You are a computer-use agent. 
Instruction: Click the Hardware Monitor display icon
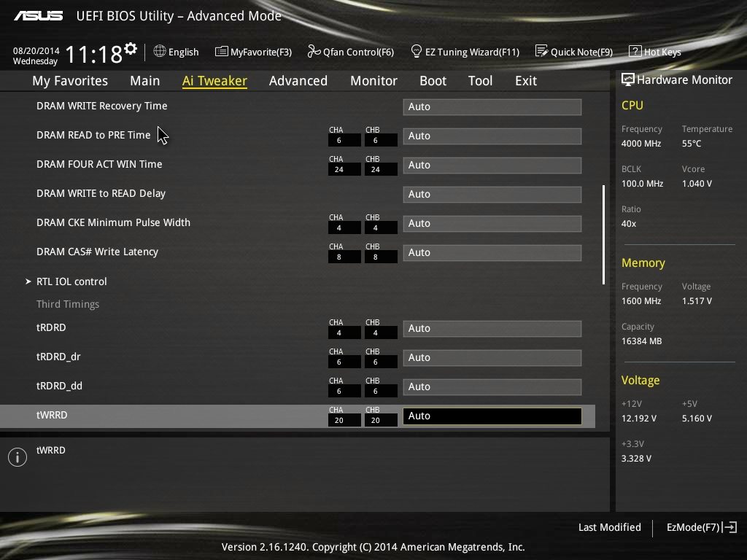[x=628, y=79]
